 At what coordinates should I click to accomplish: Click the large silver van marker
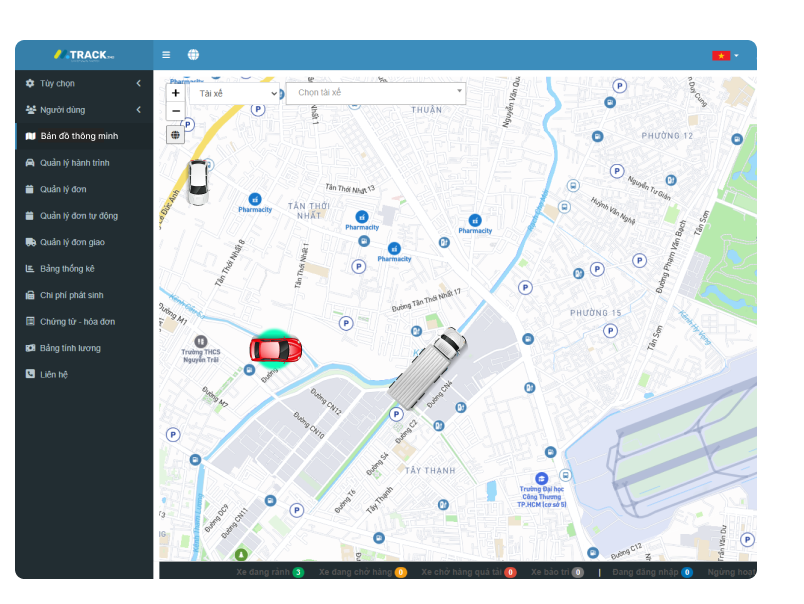pos(428,366)
